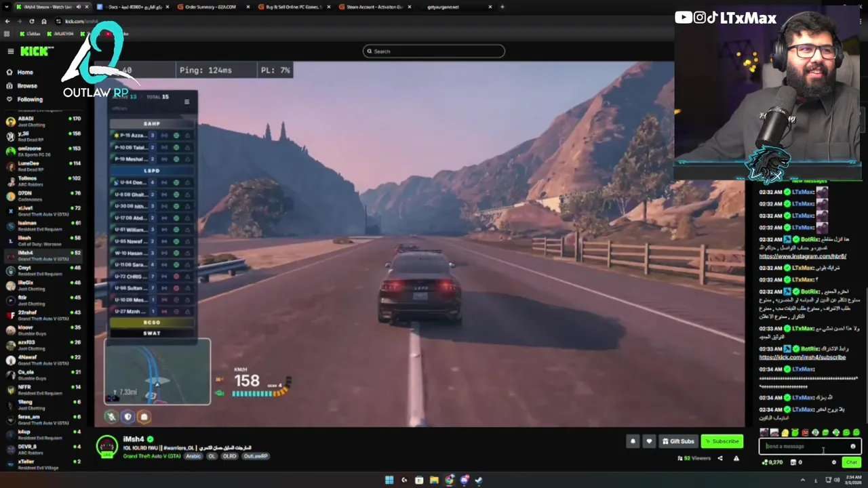This screenshot has height=488, width=868.
Task: Open the chat shop icon showing 0
Action: click(797, 462)
